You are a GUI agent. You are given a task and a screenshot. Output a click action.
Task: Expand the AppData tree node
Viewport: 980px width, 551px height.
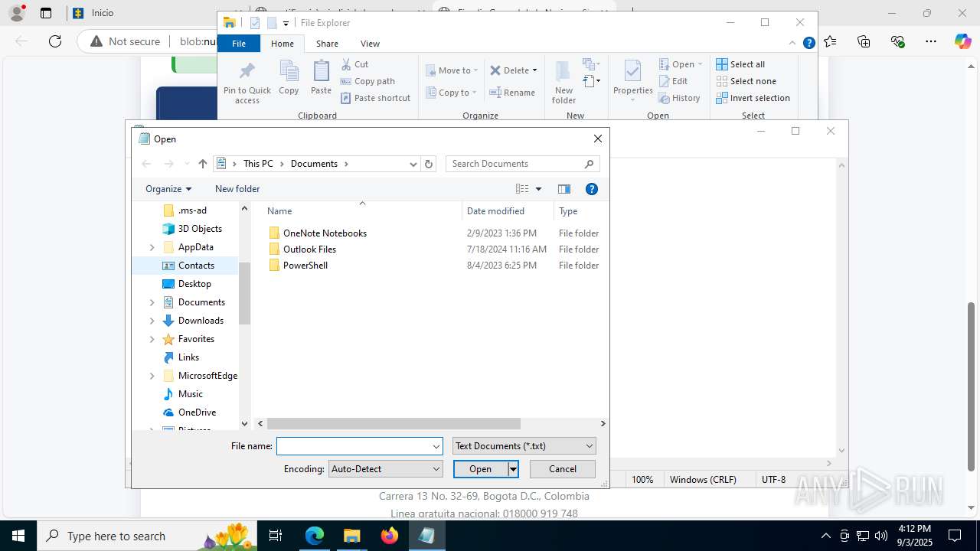(x=152, y=247)
